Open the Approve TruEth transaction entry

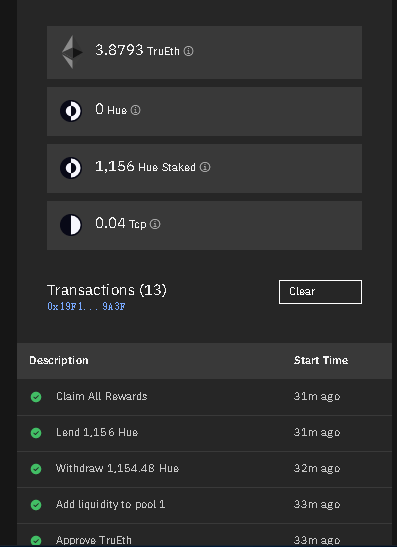tap(204, 535)
